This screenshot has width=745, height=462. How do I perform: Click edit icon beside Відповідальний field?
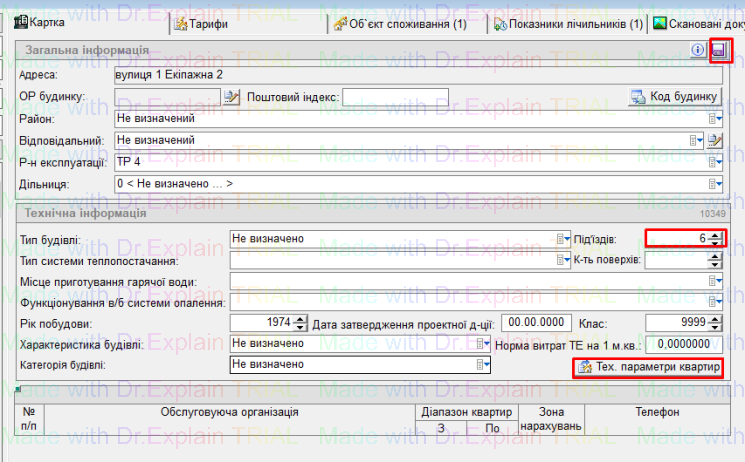point(715,141)
